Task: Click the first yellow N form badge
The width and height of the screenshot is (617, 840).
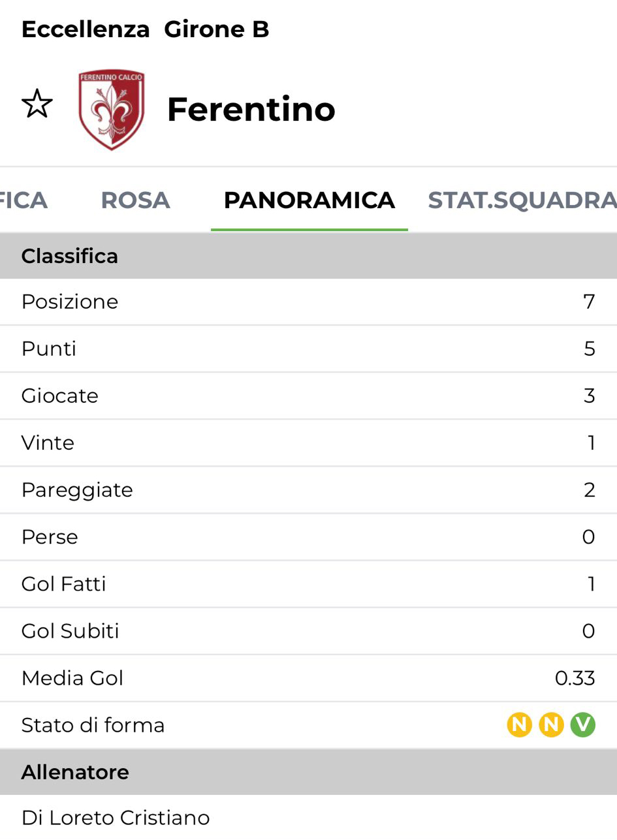Action: 519,724
